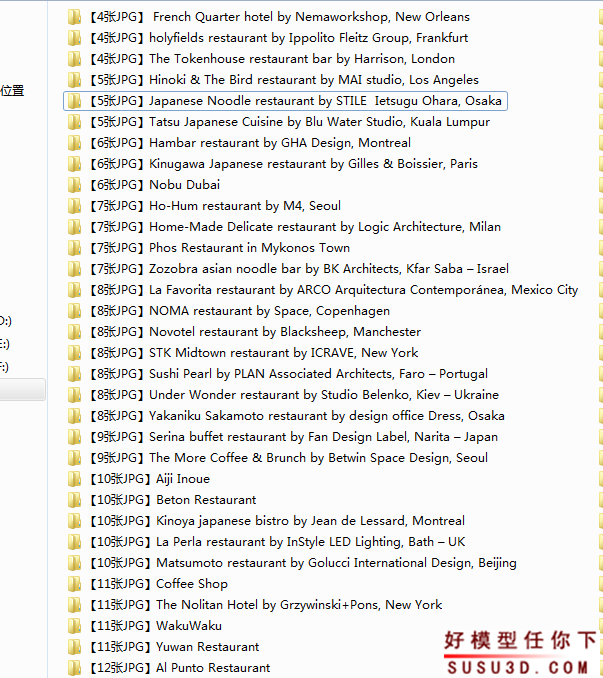The width and height of the screenshot is (603, 678).
Task: Click folder icon for Novotel restaurant
Action: click(x=74, y=332)
